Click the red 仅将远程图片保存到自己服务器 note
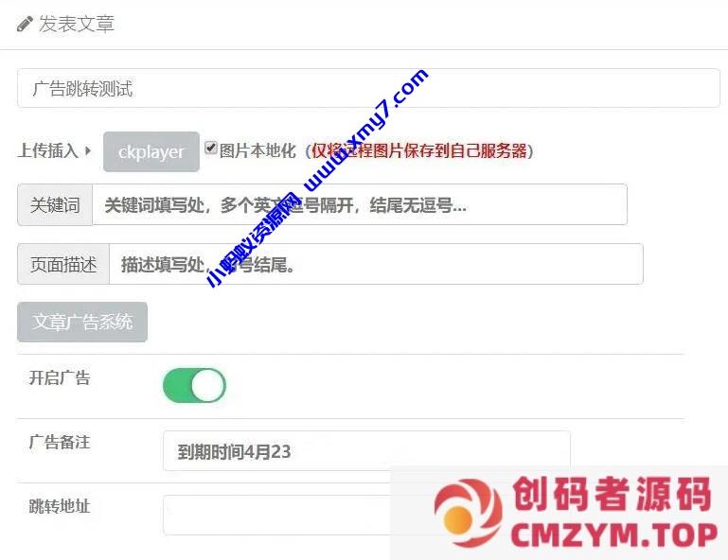This screenshot has height=560, width=728. [x=419, y=150]
